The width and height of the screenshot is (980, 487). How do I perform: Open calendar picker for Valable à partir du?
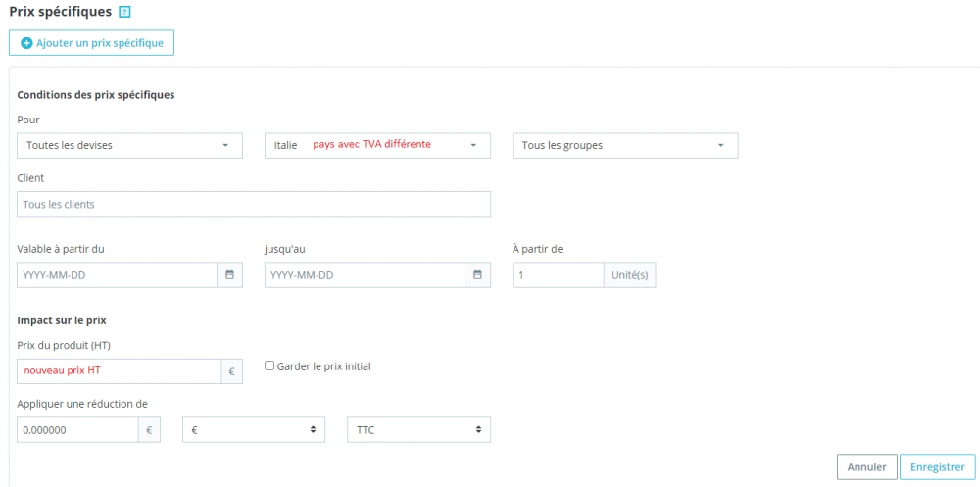pyautogui.click(x=229, y=275)
